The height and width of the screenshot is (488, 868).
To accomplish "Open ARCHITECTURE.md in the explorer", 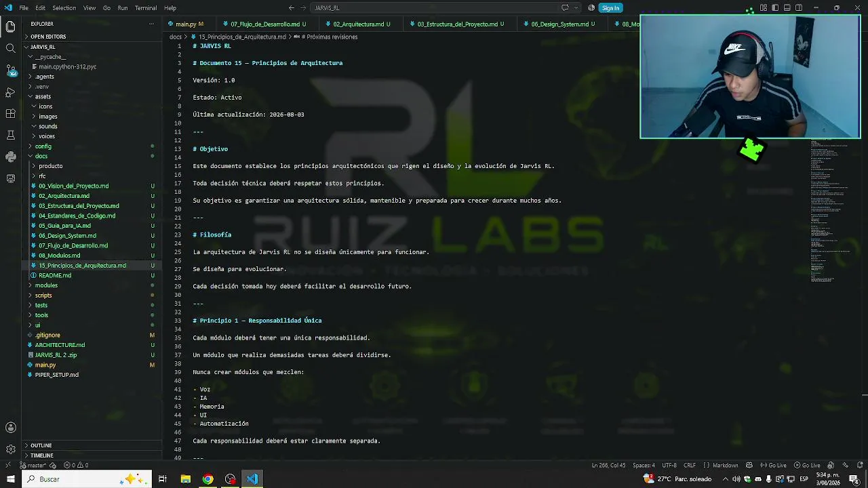I will [92, 345].
